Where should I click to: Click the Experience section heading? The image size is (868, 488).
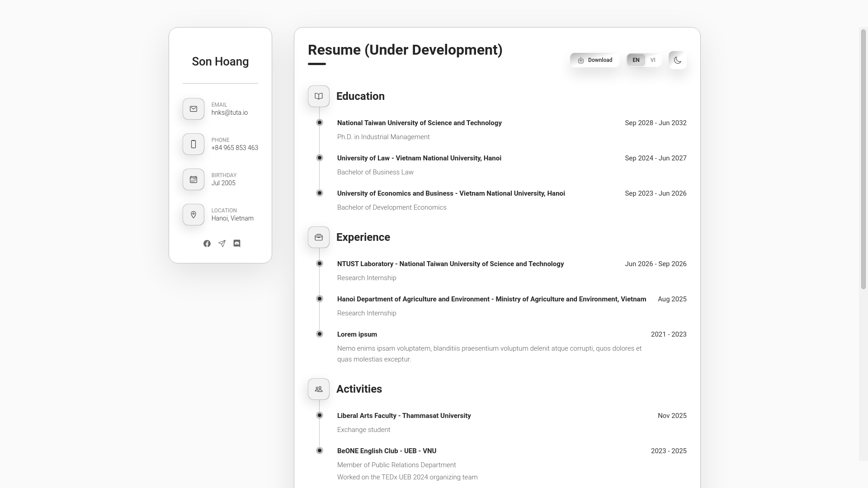tap(363, 237)
